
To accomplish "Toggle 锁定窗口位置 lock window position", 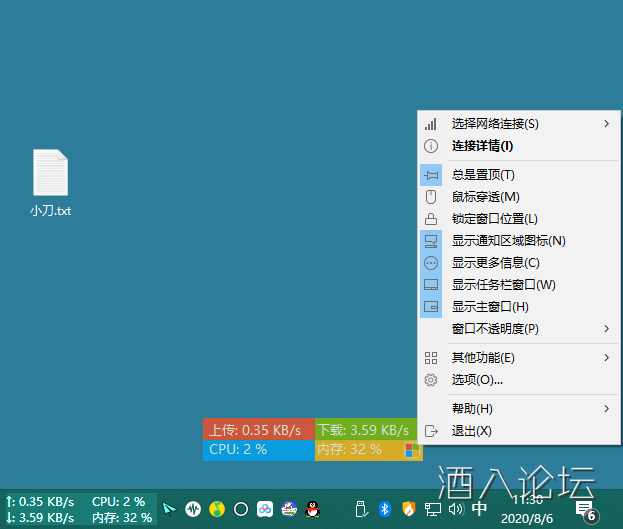I will (494, 219).
